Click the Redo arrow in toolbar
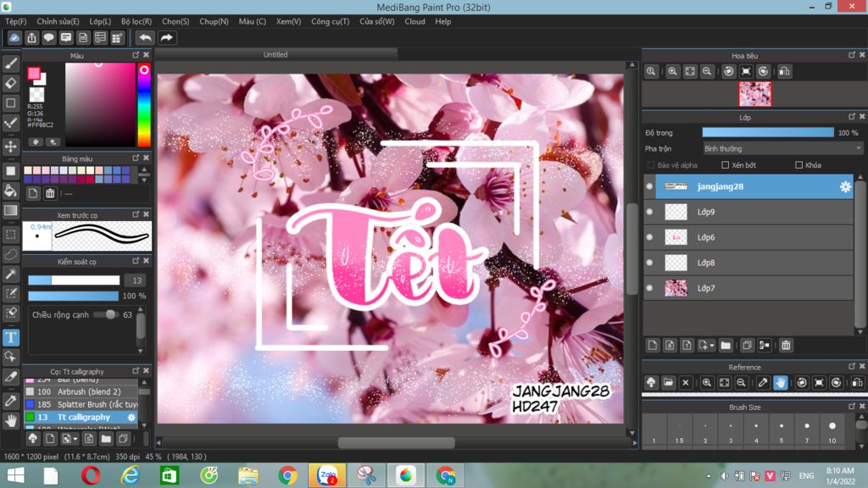Viewport: 868px width, 488px height. coord(167,37)
